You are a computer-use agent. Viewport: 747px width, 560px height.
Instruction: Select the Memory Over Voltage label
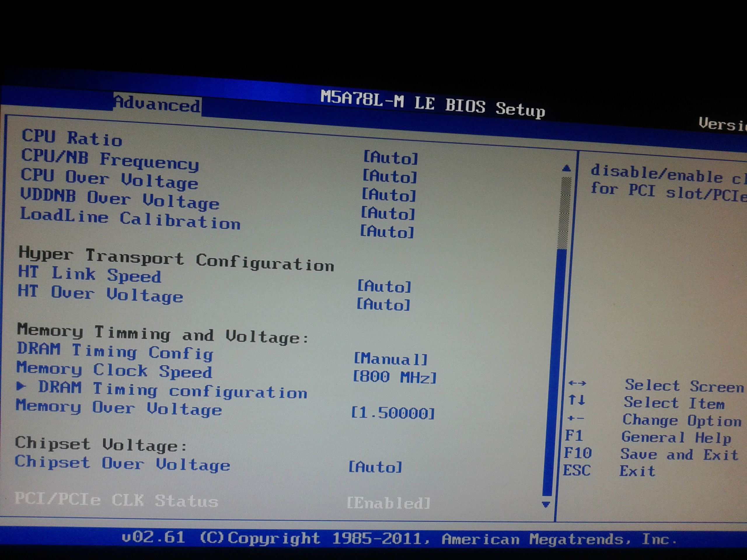118,408
